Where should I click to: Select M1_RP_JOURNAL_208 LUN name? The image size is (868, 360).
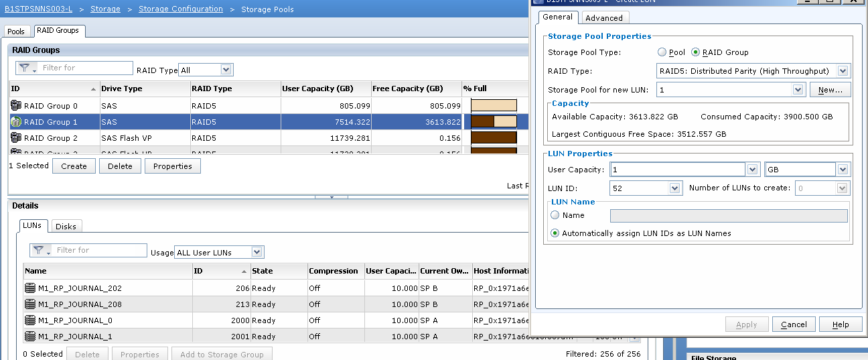coord(80,304)
